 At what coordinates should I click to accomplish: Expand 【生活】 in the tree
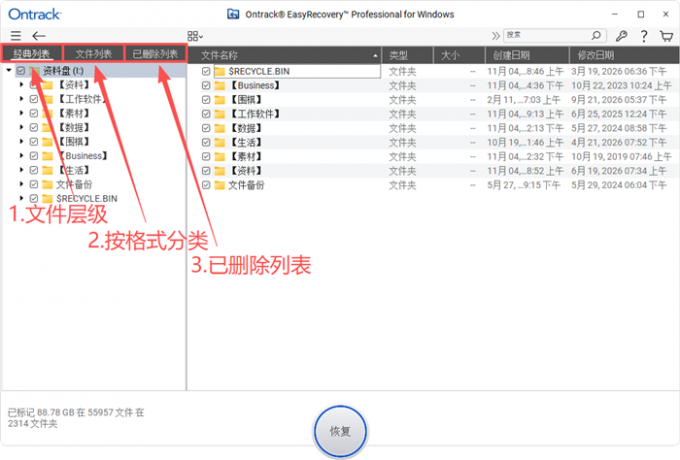pyautogui.click(x=21, y=170)
